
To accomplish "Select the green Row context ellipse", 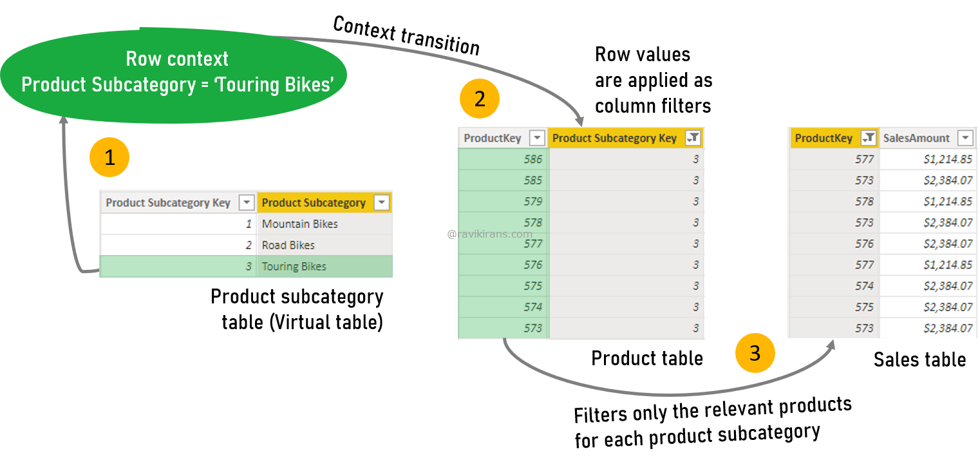I will [174, 74].
